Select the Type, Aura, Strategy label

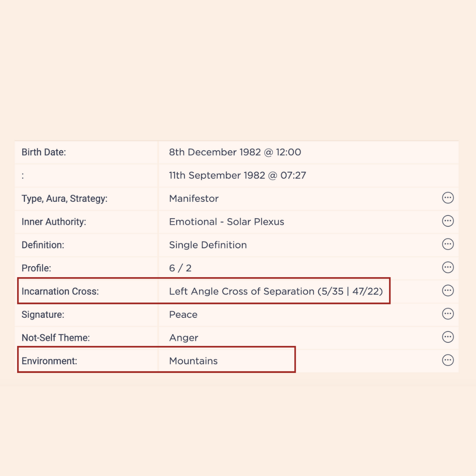(64, 198)
